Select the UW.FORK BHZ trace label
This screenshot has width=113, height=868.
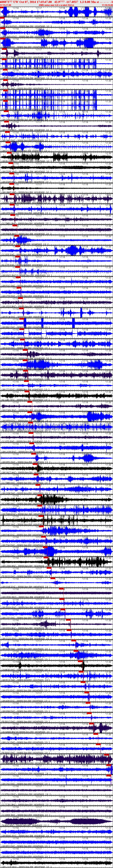click(x=26, y=410)
